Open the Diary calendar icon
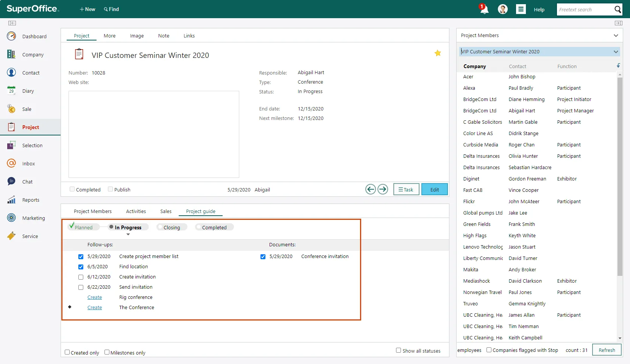This screenshot has width=630, height=364. (11, 91)
